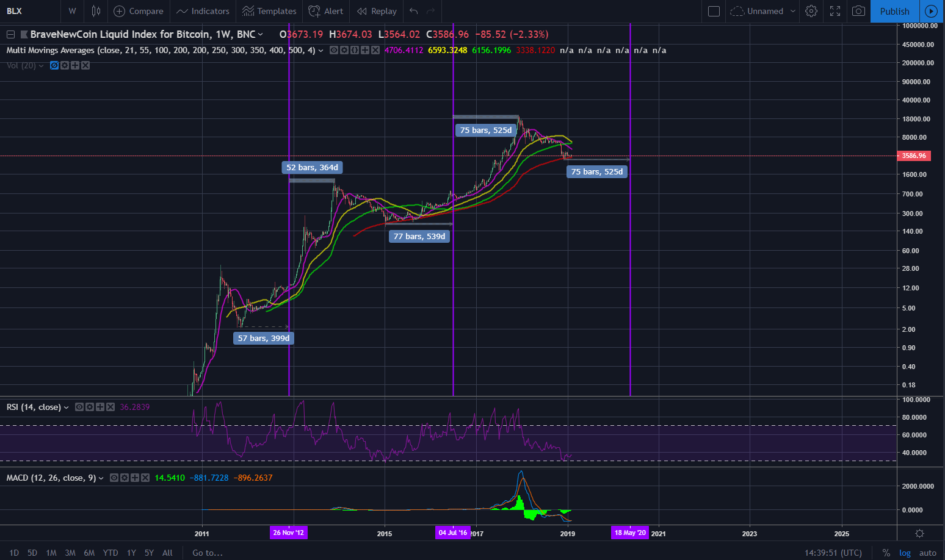The height and width of the screenshot is (560, 945).
Task: Select the 1D date range
Action: pos(14,553)
